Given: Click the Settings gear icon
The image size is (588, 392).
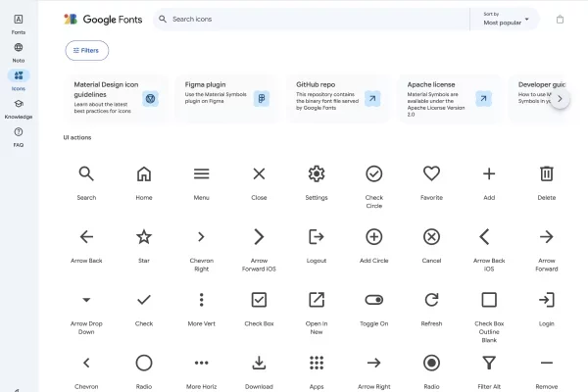Looking at the screenshot, I should [x=316, y=174].
